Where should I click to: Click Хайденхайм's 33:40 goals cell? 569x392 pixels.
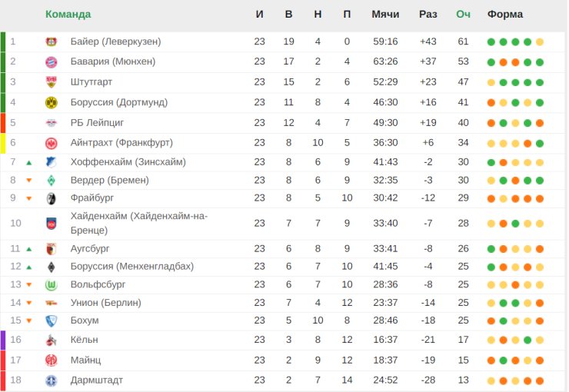tap(385, 224)
